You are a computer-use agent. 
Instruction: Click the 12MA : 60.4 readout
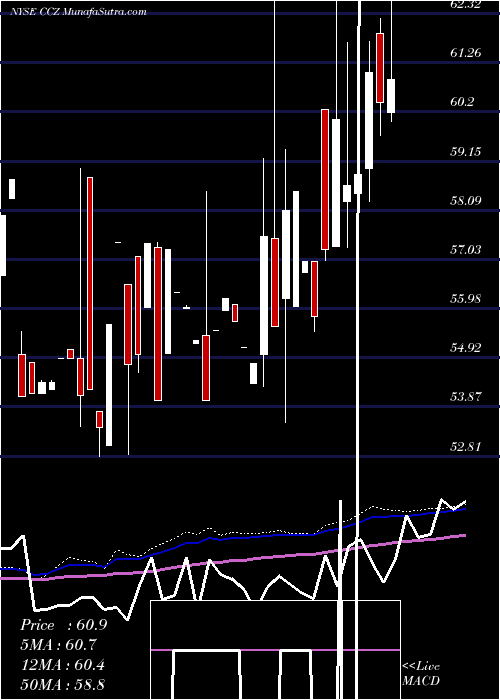pyautogui.click(x=62, y=665)
